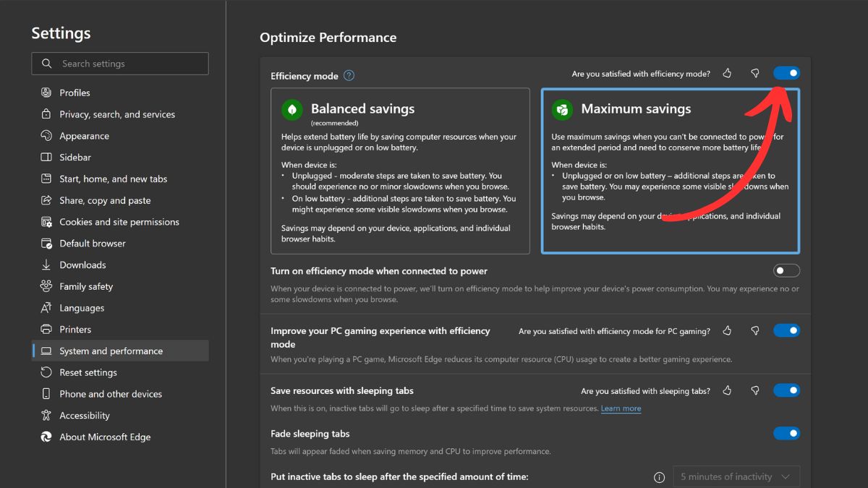
Task: Disable Save resources with sleeping tabs
Action: click(x=786, y=390)
